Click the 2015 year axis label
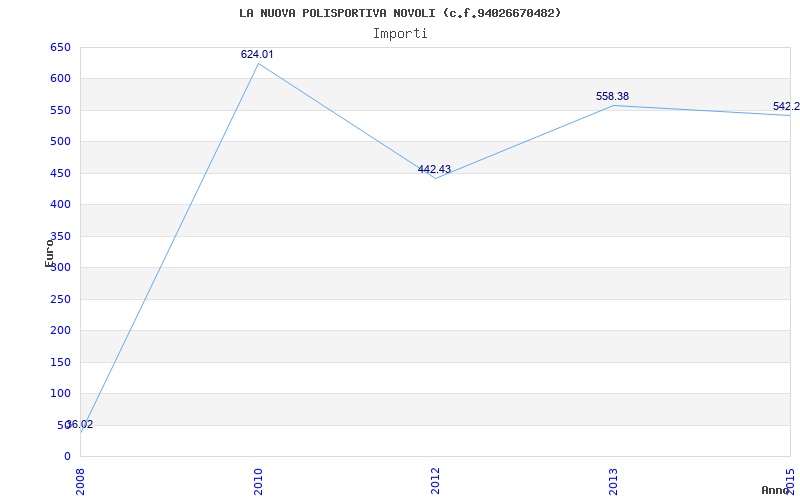Viewport: 800px width, 500px height. [x=790, y=481]
